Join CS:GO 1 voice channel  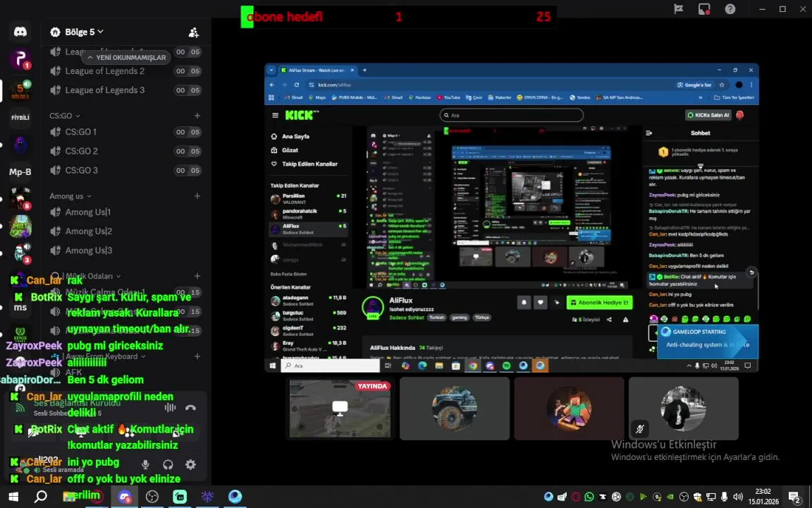point(125,132)
